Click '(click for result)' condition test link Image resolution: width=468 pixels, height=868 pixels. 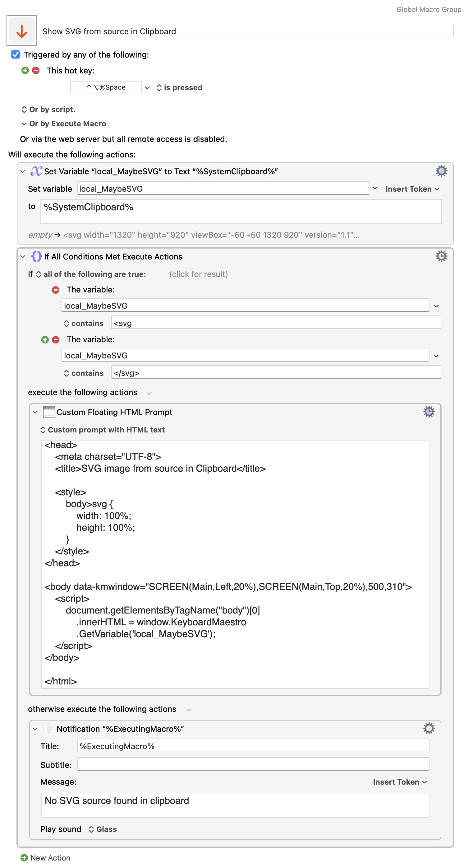point(198,274)
